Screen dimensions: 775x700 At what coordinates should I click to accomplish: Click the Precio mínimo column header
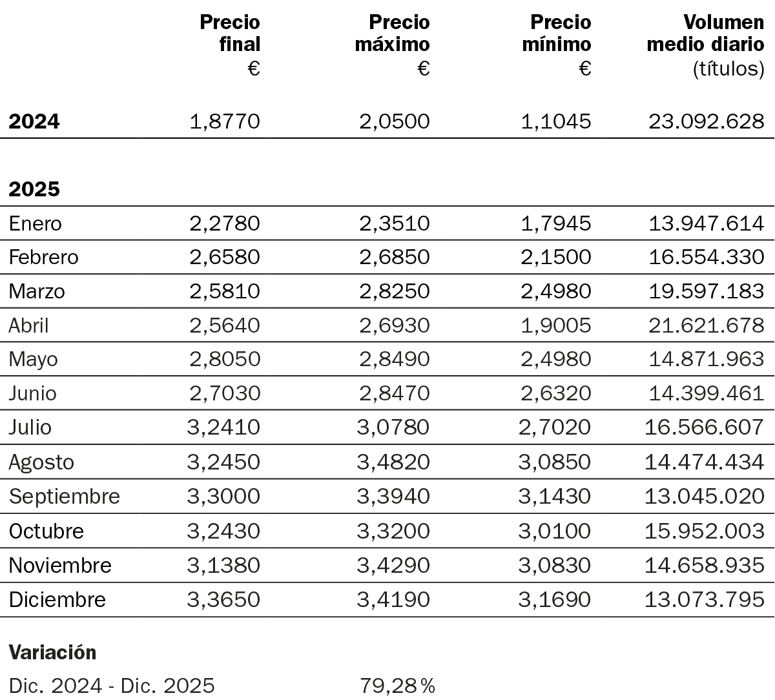click(557, 34)
